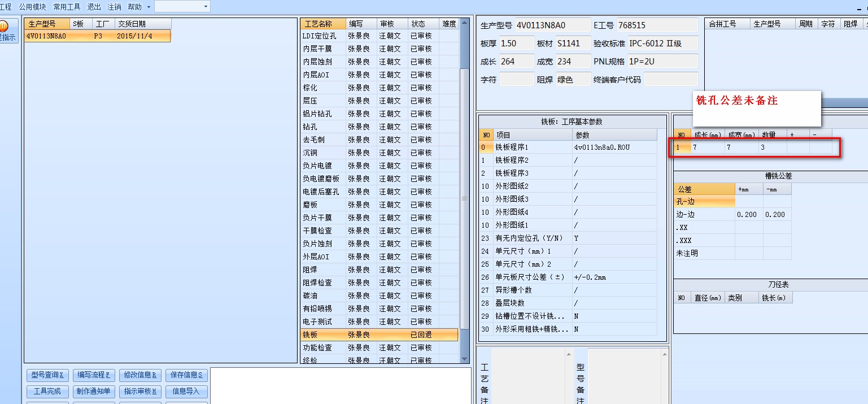Sort by 交货日期 column header
Image resolution: width=868 pixels, height=404 pixels.
click(143, 24)
